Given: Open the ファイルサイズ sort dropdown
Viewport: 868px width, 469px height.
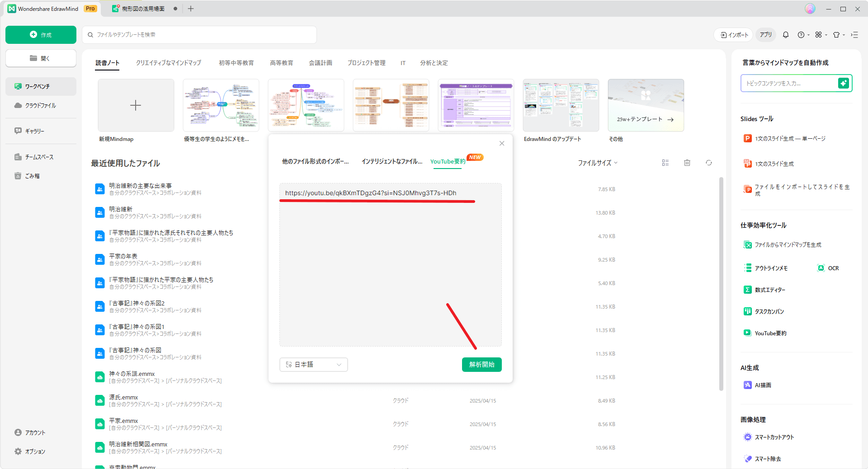Looking at the screenshot, I should [598, 163].
